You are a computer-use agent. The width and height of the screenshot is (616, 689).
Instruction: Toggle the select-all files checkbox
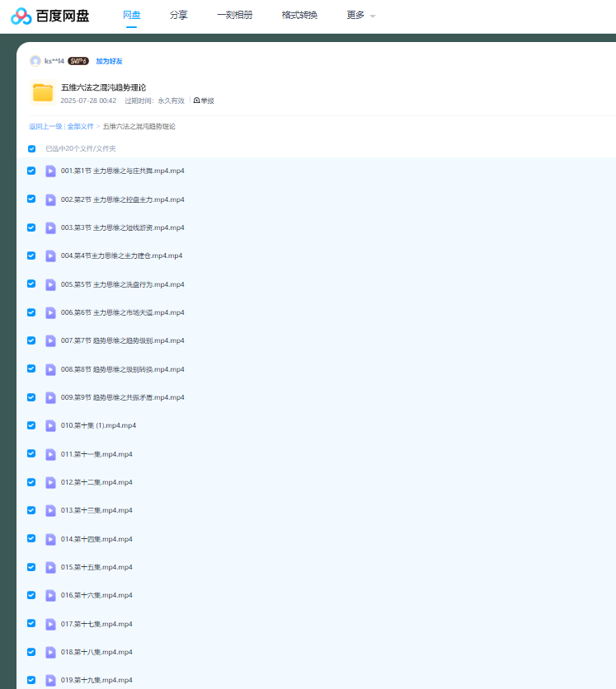pos(32,149)
